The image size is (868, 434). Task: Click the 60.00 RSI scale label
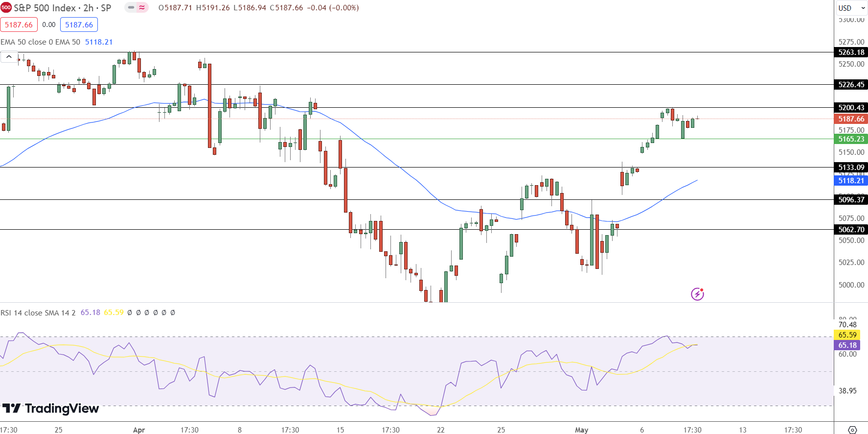tap(847, 354)
